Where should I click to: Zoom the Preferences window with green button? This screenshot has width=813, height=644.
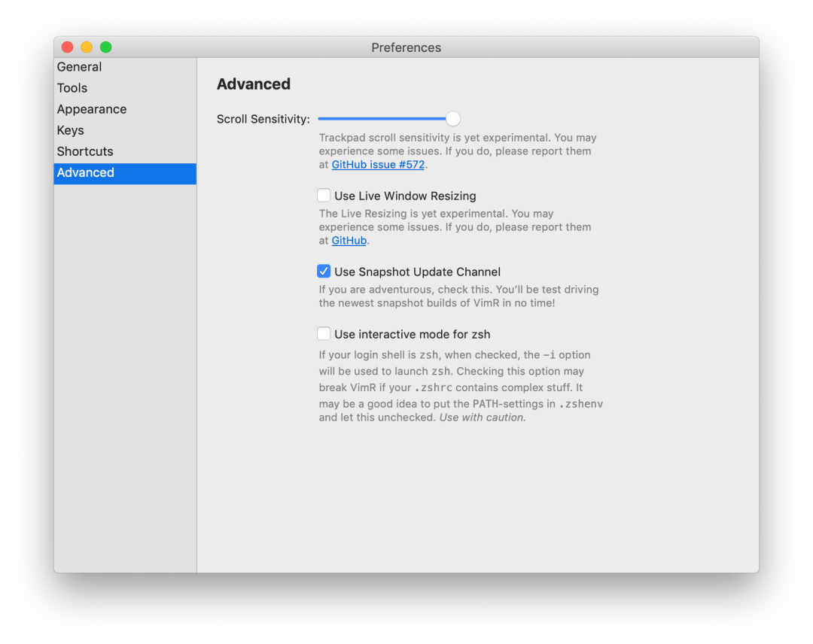pyautogui.click(x=106, y=47)
